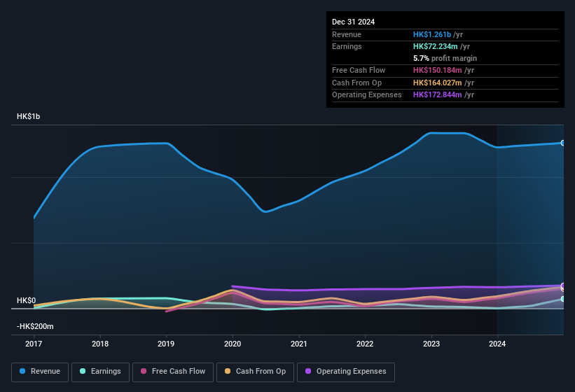This screenshot has height=392, width=575.
Task: Click the 2020 x-axis label
Action: [x=233, y=344]
